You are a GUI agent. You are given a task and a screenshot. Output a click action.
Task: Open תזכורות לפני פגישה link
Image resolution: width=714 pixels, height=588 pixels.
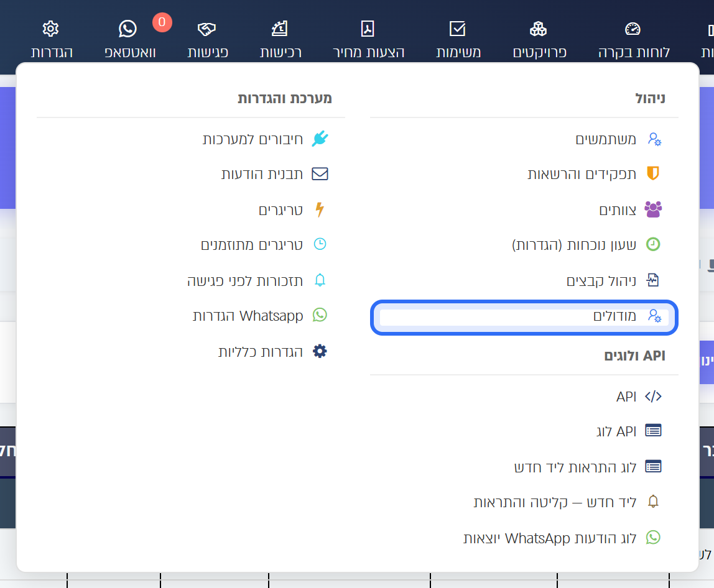coord(245,280)
